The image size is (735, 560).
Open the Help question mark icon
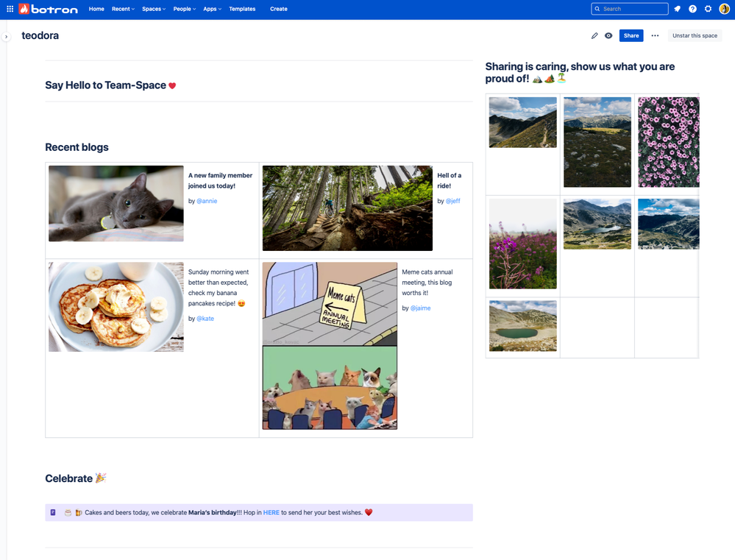point(692,9)
